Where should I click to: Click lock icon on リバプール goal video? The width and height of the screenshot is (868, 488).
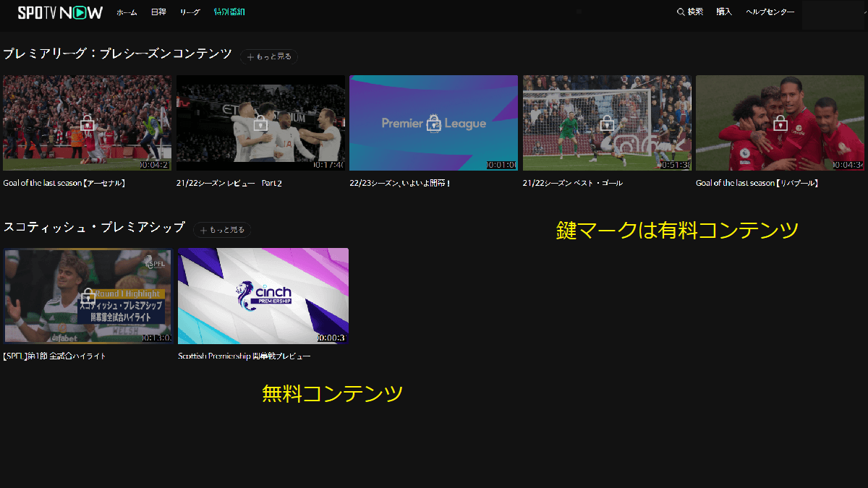coord(780,122)
